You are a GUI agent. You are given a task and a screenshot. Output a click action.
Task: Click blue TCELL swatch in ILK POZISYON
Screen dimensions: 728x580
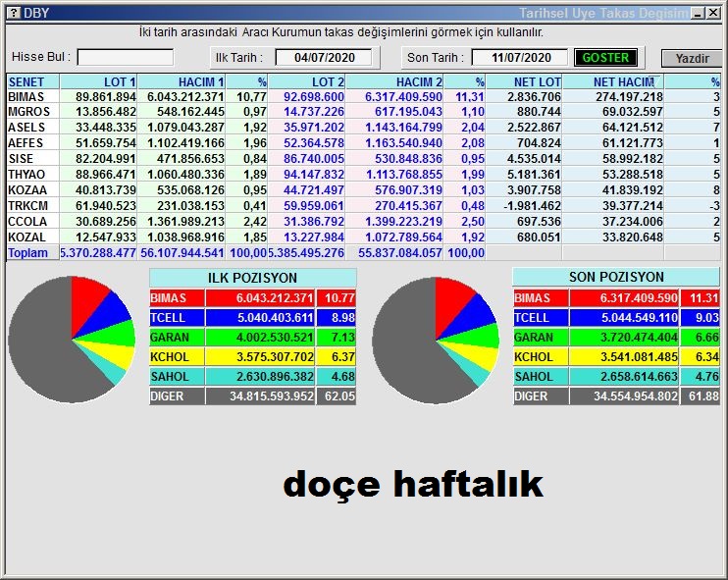(x=177, y=318)
